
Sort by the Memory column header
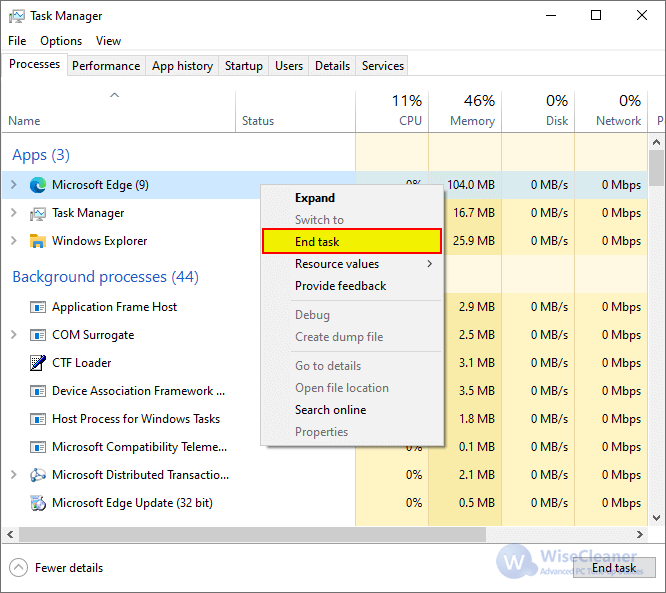click(465, 111)
